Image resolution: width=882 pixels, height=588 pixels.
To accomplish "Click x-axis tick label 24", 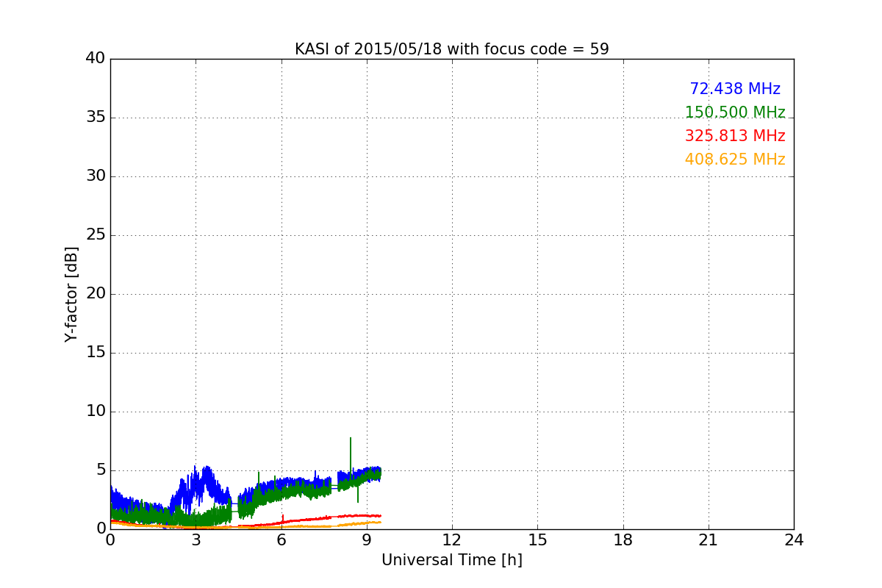I will [x=794, y=540].
